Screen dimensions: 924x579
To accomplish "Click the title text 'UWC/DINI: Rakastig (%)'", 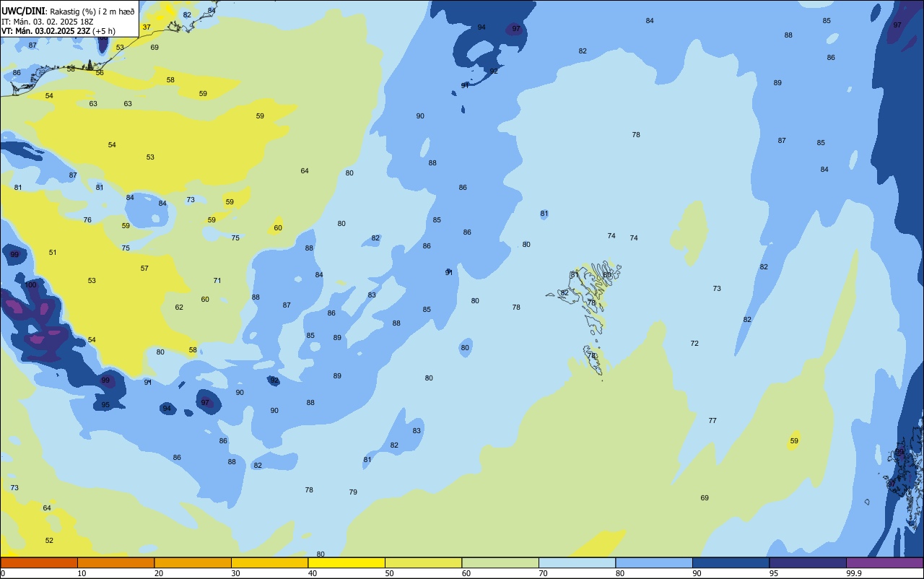I will pyautogui.click(x=50, y=11).
